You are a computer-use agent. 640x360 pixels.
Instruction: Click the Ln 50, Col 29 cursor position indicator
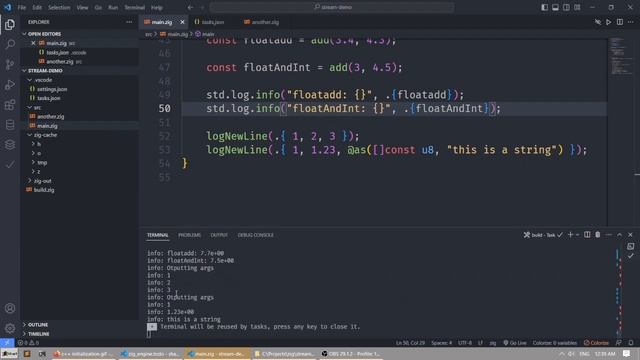pyautogui.click(x=410, y=343)
